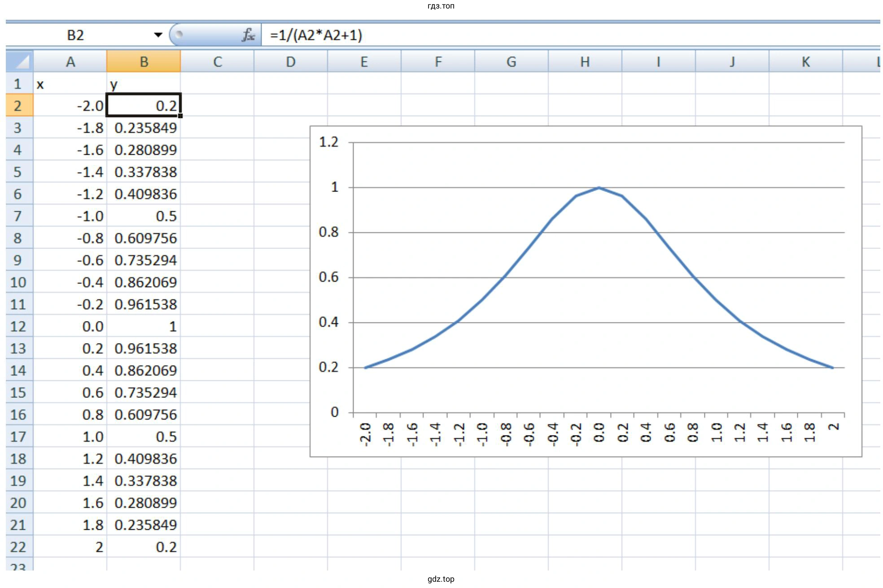Select row 1 header

20,83
